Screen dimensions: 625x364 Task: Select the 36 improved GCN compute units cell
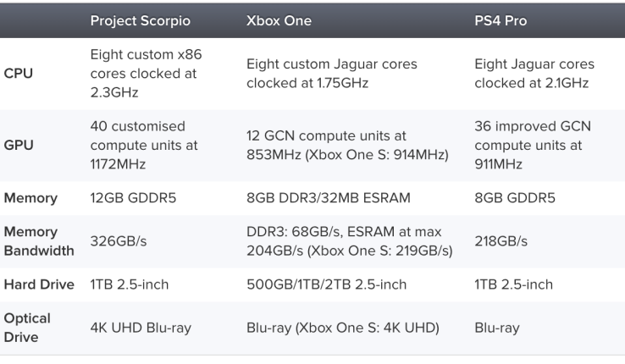coord(532,145)
